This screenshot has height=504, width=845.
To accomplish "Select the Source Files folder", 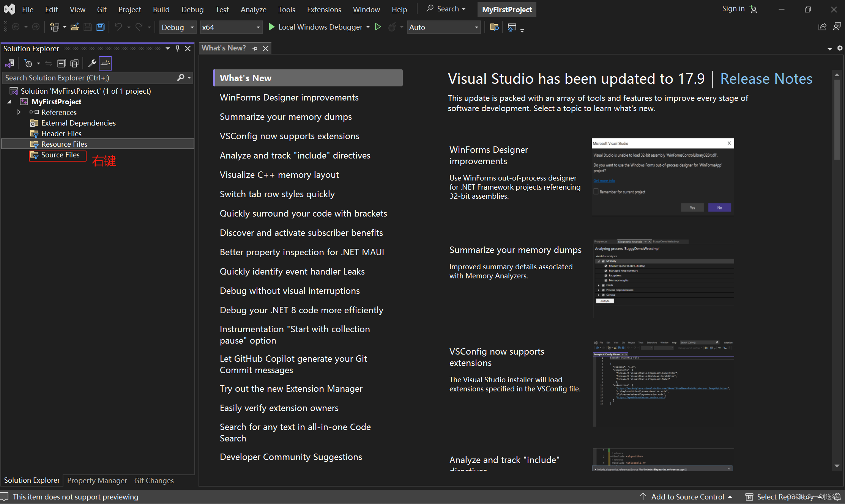I will (59, 155).
